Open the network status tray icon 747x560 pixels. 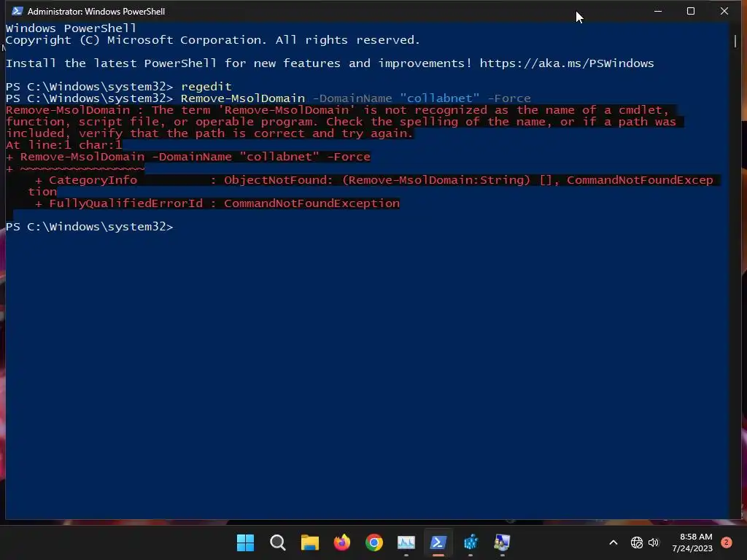636,542
